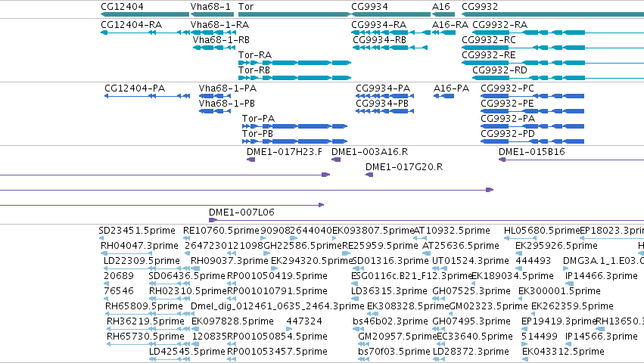Viewport: 644px width, 363px height.
Task: Select feature labeled 447324
Action: (x=304, y=321)
